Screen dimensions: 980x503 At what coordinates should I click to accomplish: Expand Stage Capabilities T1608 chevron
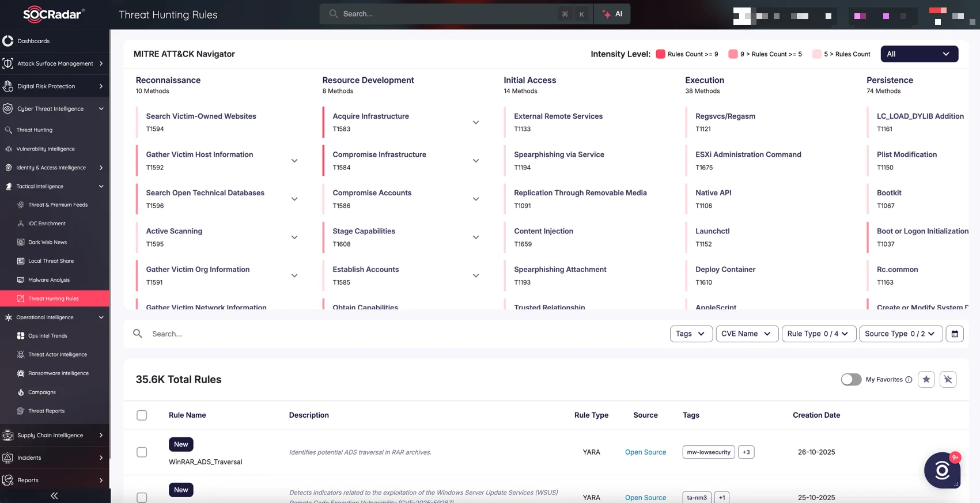[x=476, y=237]
